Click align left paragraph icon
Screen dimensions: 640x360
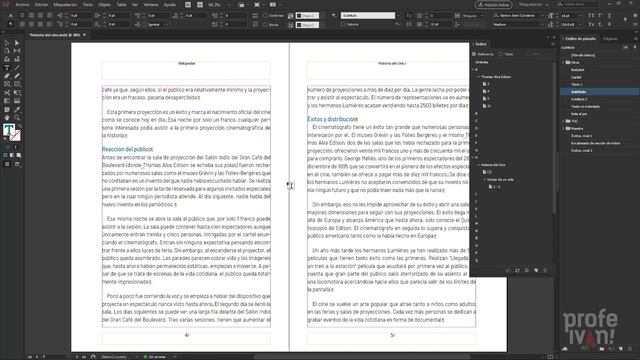(x=22, y=16)
